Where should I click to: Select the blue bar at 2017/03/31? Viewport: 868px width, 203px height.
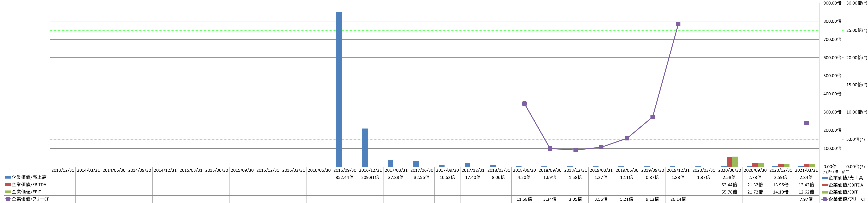coord(390,163)
